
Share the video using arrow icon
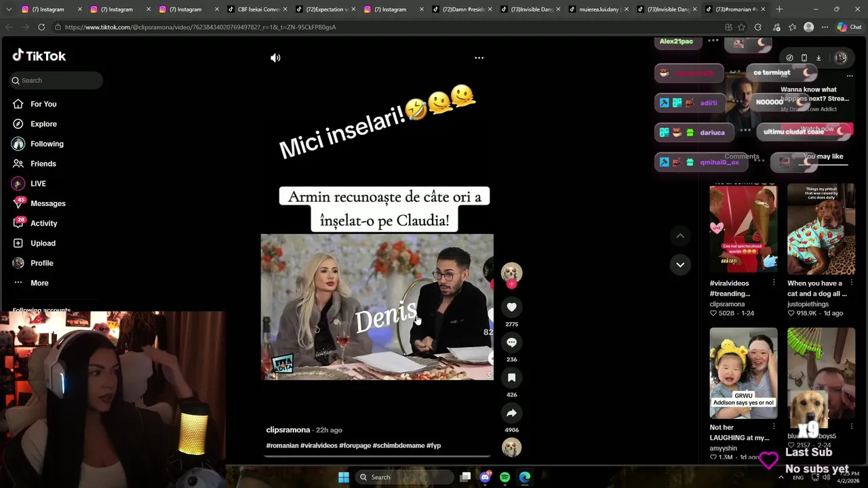coord(511,413)
